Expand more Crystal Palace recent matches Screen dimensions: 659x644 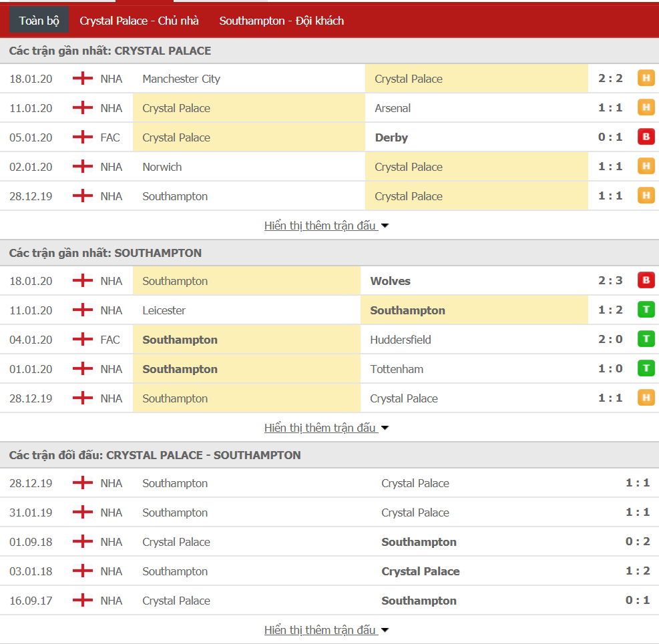(326, 226)
